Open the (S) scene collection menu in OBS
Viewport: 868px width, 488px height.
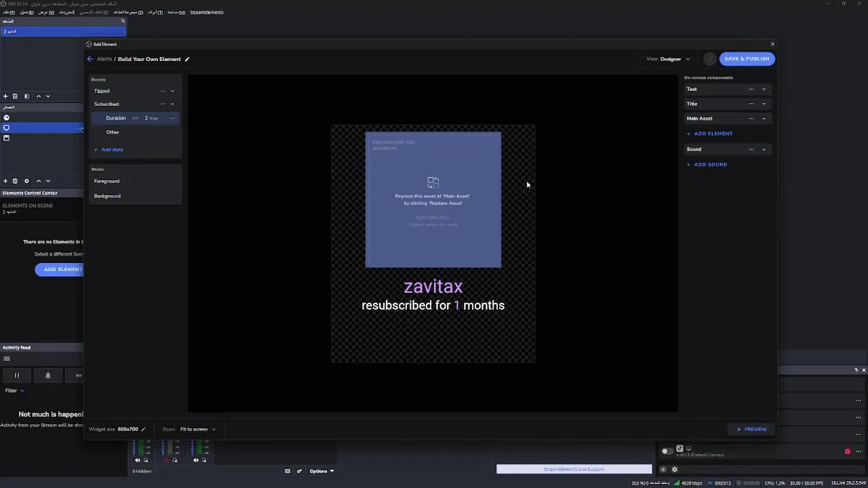pyautogui.click(x=128, y=12)
